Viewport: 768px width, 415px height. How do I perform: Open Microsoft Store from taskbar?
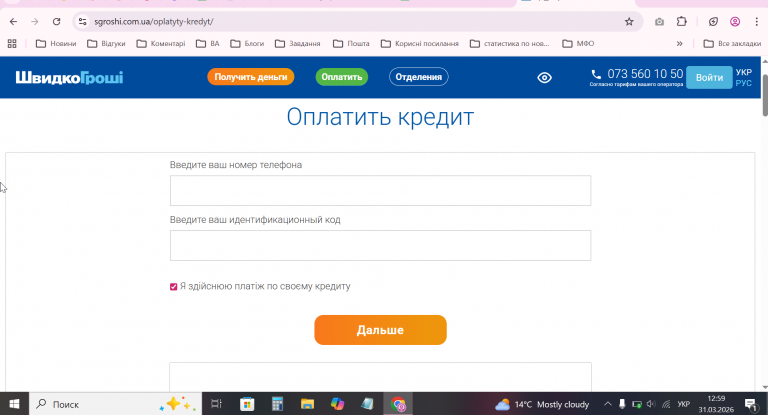(x=247, y=404)
